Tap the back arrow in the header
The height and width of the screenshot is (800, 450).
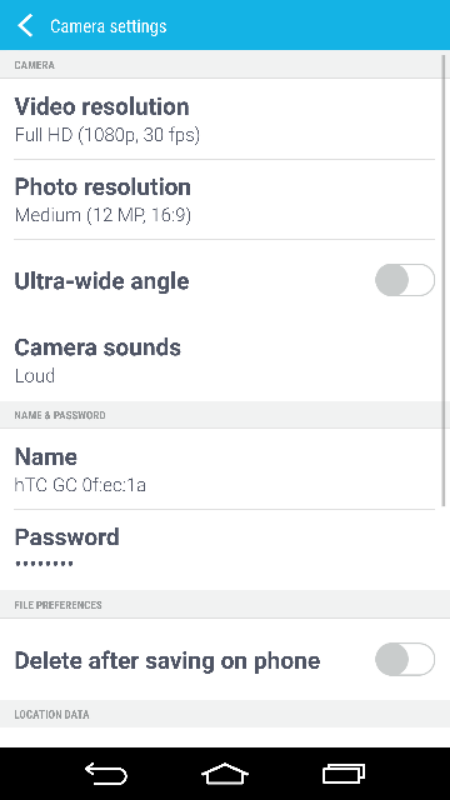tap(25, 26)
